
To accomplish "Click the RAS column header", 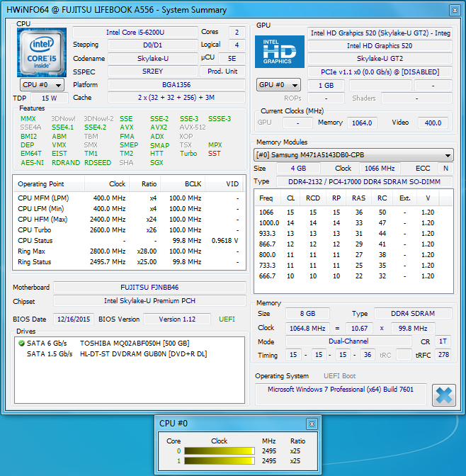I will coord(358,198).
